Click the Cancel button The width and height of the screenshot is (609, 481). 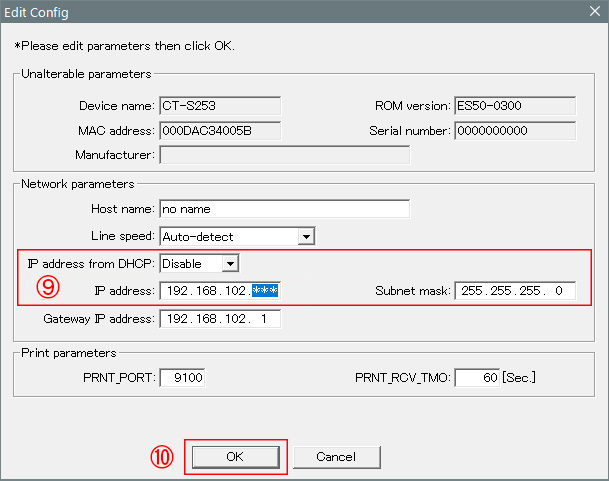(x=336, y=457)
